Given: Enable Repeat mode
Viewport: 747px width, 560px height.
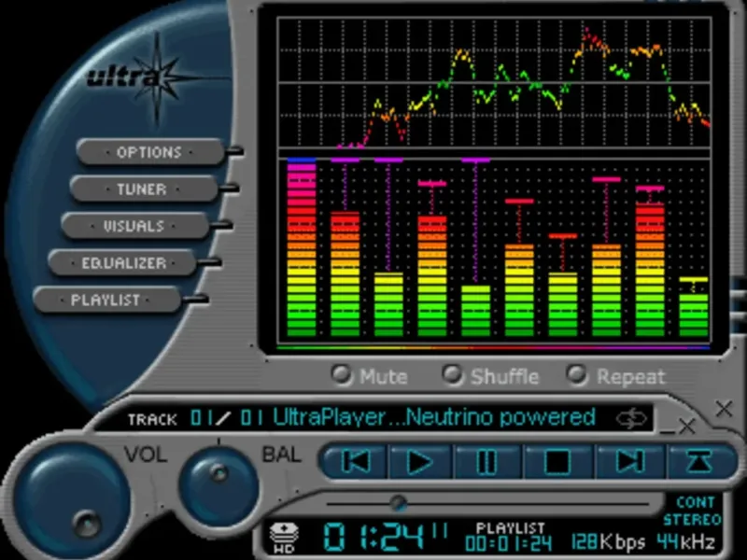Looking at the screenshot, I should pos(615,376).
